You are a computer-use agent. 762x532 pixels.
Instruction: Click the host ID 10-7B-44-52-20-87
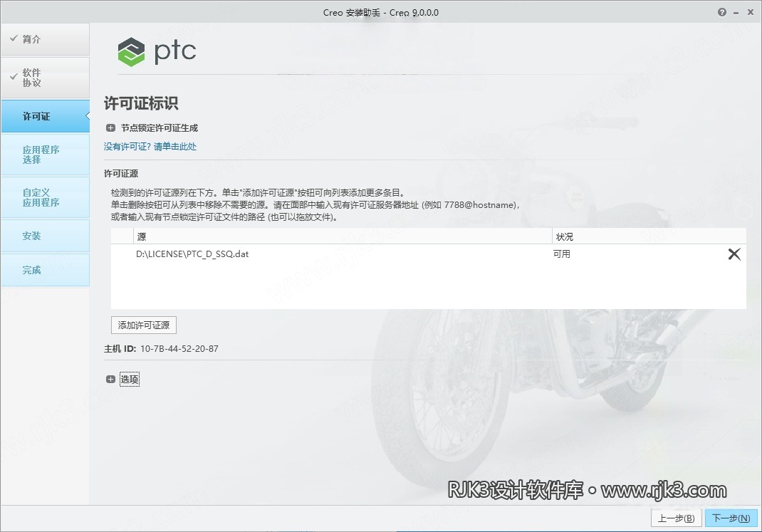pyautogui.click(x=179, y=349)
